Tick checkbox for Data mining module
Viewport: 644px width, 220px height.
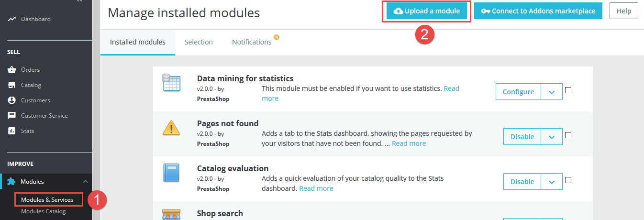tap(568, 90)
